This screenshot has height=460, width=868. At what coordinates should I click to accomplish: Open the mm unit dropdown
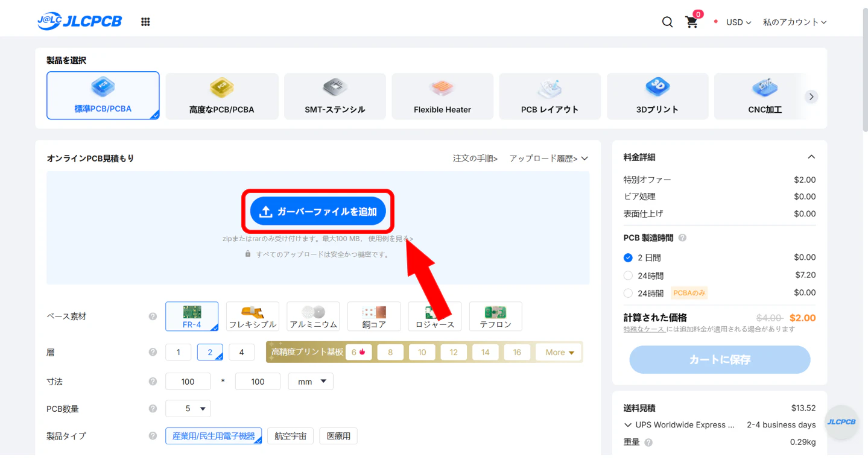(311, 381)
